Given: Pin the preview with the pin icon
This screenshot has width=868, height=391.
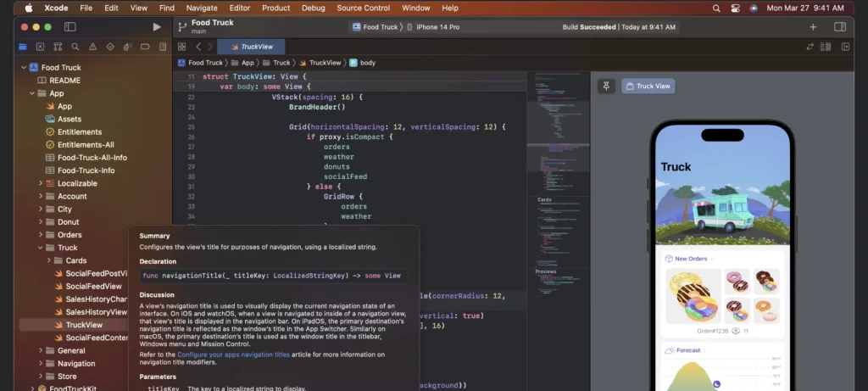Looking at the screenshot, I should click(x=606, y=86).
